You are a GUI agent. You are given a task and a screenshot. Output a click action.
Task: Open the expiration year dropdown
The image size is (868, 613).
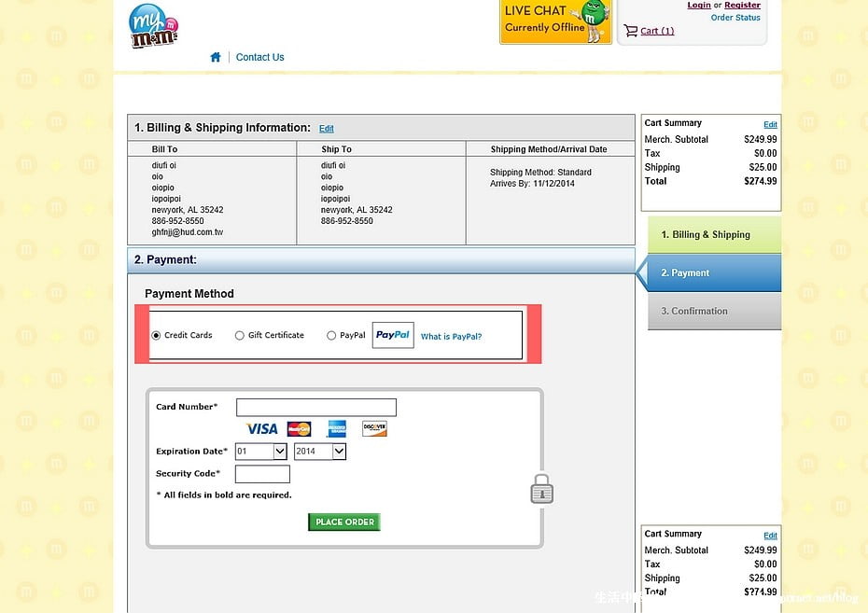pos(319,452)
